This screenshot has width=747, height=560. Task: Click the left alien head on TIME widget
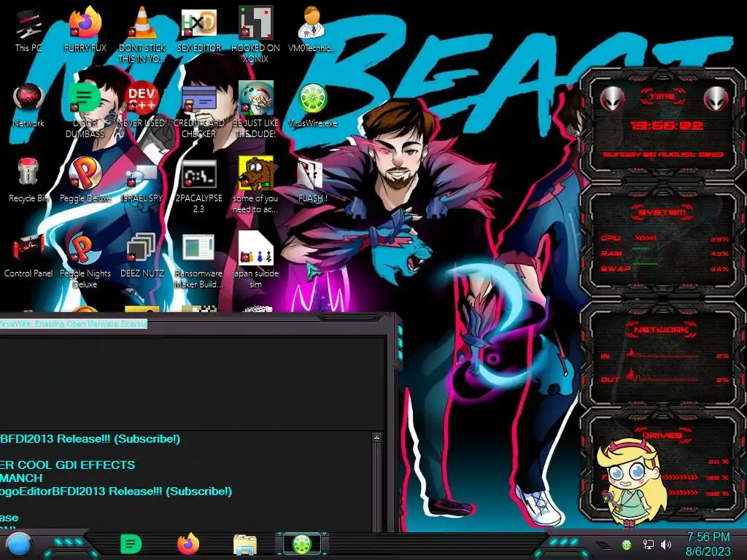tap(612, 99)
